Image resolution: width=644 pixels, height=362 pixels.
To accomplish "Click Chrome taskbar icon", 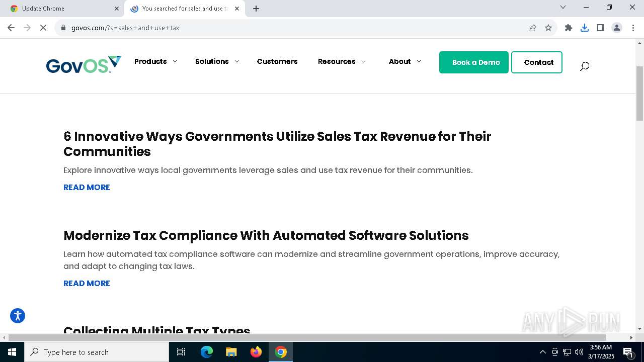I will click(x=281, y=352).
